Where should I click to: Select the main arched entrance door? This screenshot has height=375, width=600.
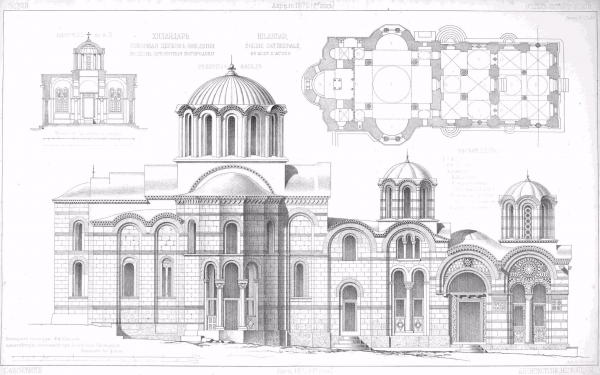click(470, 321)
